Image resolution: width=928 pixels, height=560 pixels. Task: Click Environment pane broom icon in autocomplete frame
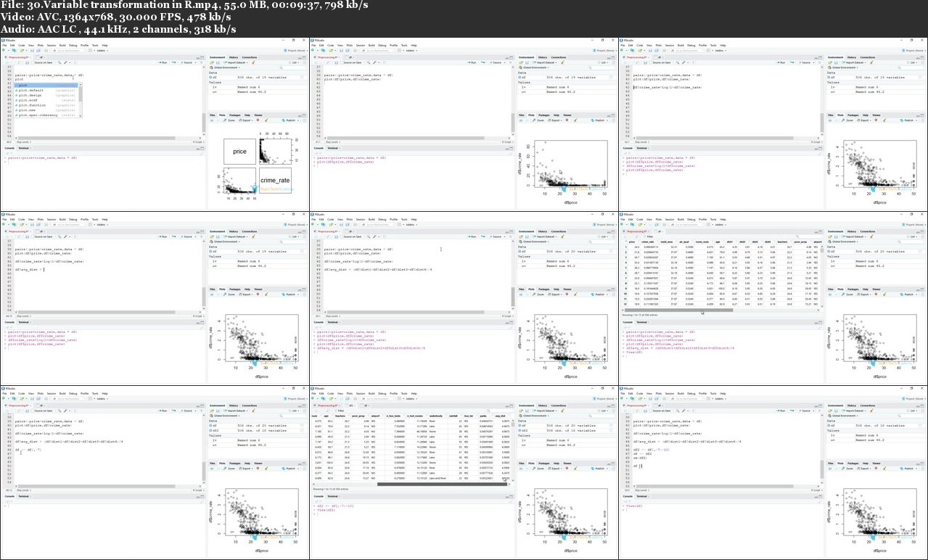click(x=253, y=62)
